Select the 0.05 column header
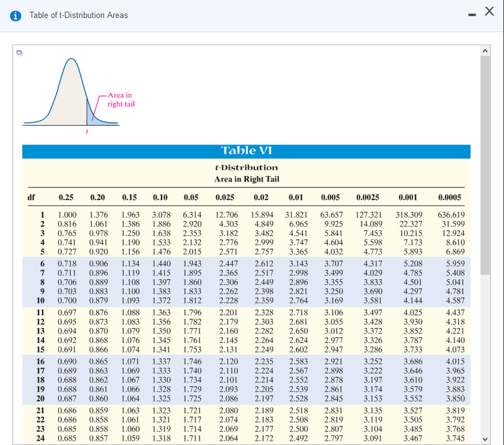Viewport: 504px width, 445px height. pos(191,197)
